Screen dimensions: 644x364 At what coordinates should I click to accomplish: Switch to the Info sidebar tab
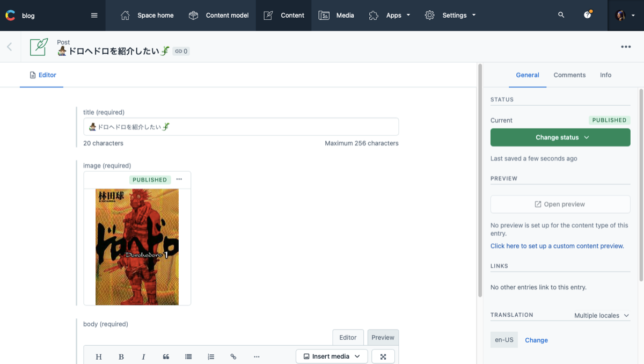[605, 75]
